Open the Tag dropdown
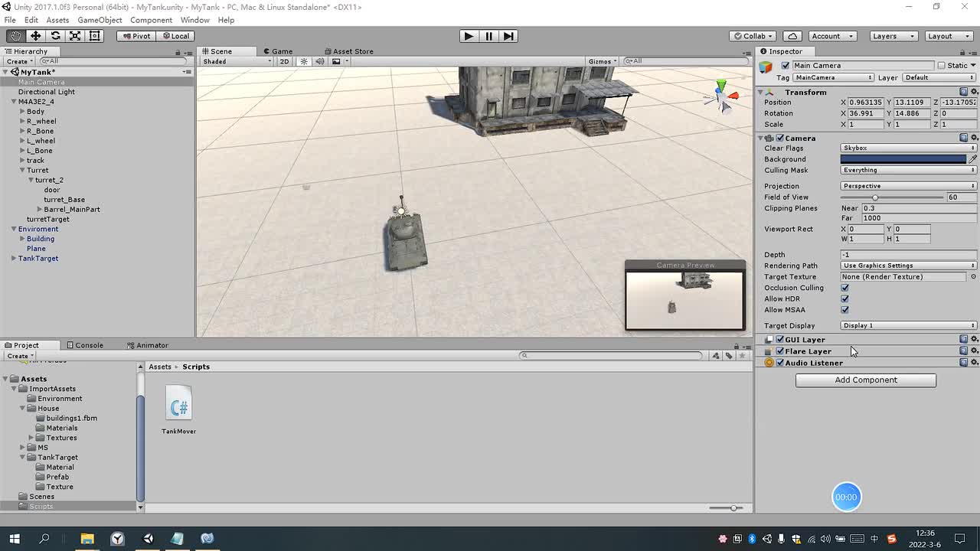Image resolution: width=980 pixels, height=551 pixels. click(x=833, y=77)
